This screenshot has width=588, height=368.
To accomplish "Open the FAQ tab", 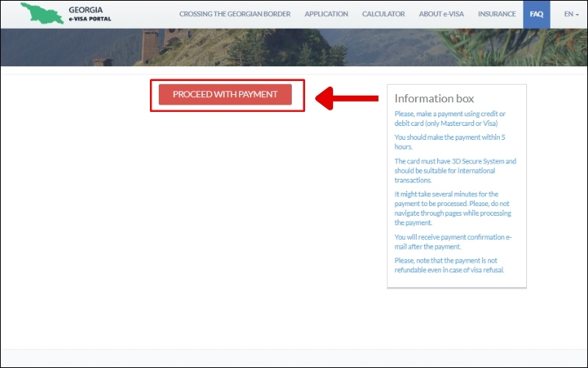I will [537, 14].
